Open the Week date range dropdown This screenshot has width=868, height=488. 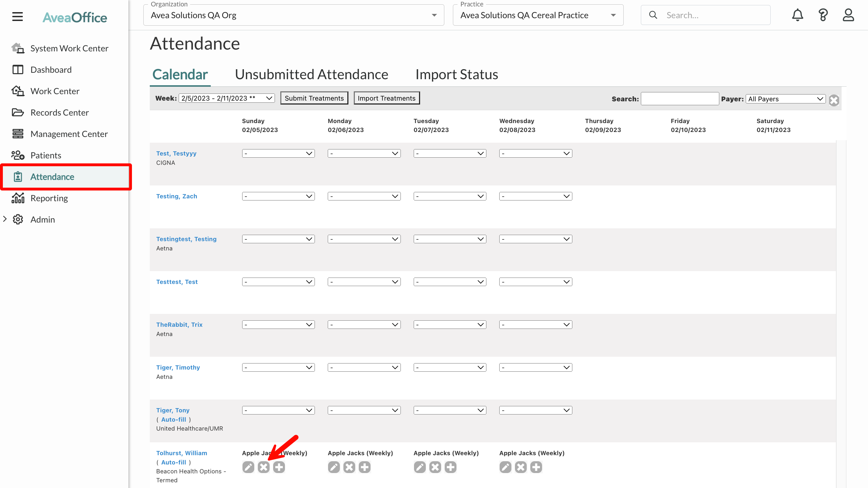point(227,98)
